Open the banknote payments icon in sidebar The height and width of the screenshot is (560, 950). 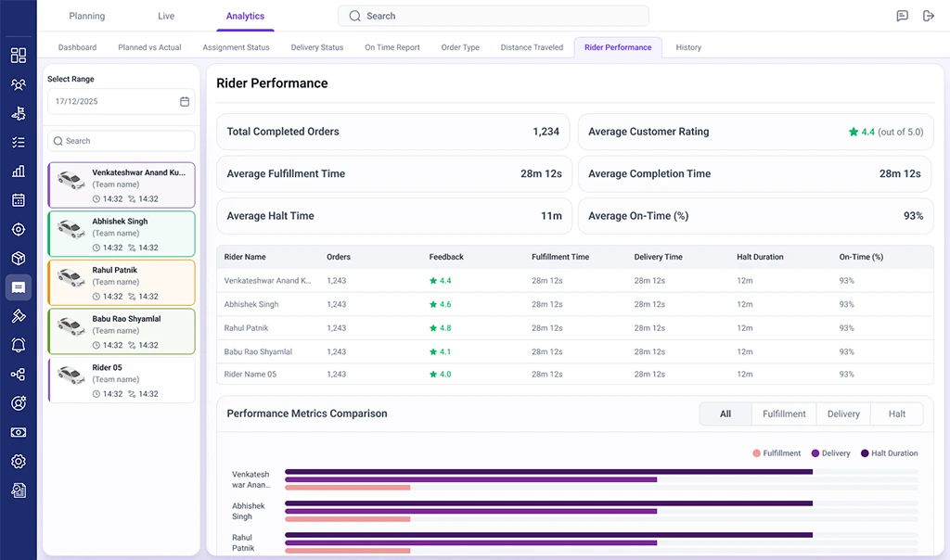tap(19, 432)
